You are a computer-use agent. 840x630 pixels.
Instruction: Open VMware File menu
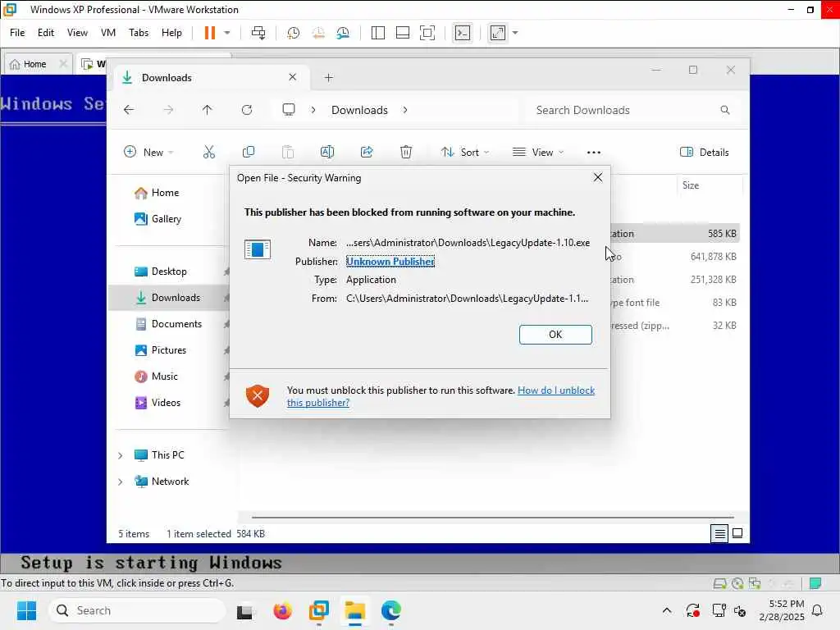17,33
